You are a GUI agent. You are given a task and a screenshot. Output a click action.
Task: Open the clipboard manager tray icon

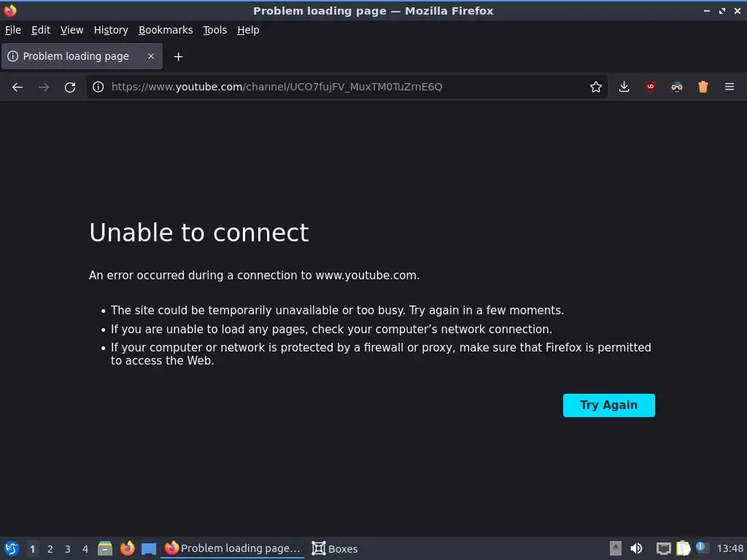(683, 548)
